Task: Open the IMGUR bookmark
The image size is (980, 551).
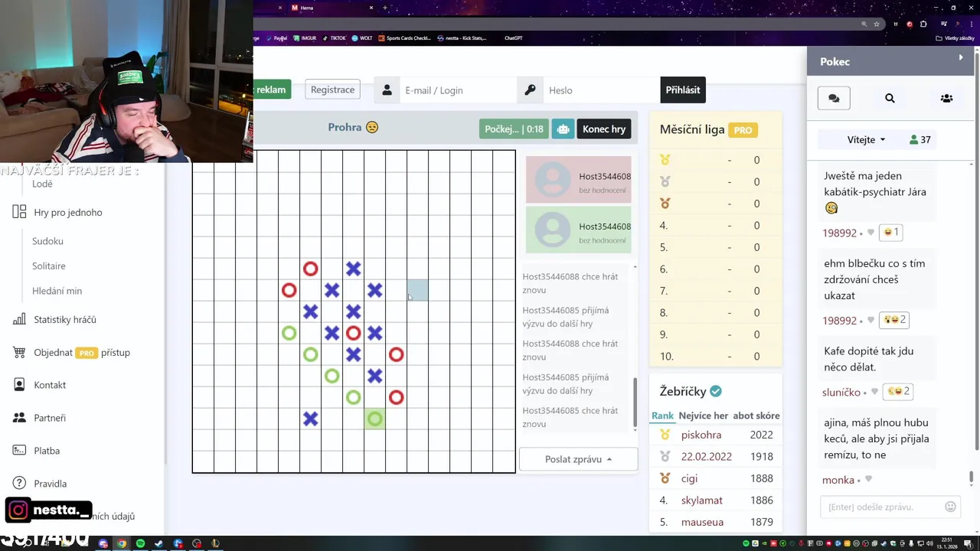Action: (305, 37)
